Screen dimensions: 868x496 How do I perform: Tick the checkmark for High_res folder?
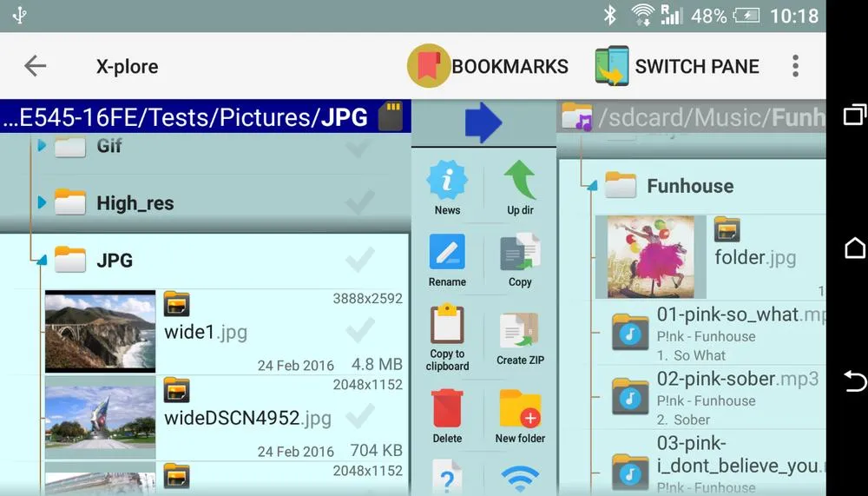[358, 203]
